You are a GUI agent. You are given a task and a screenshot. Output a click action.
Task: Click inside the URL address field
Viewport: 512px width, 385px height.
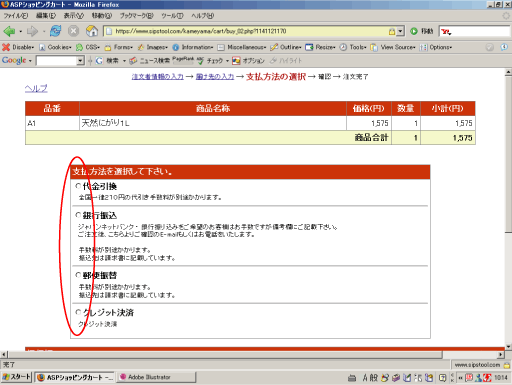(x=250, y=31)
